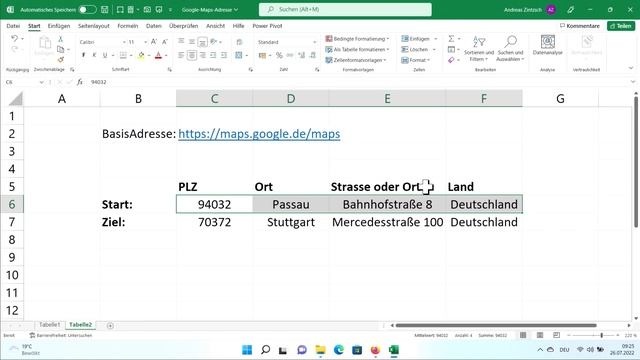Click the Cut scissors icon
This screenshot has width=640, height=360.
(60, 39)
